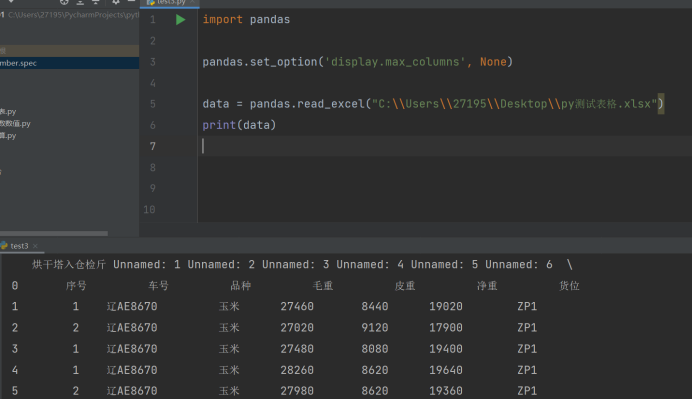
Task: Click 'Unnamed: 1' header in console
Action: 147,264
